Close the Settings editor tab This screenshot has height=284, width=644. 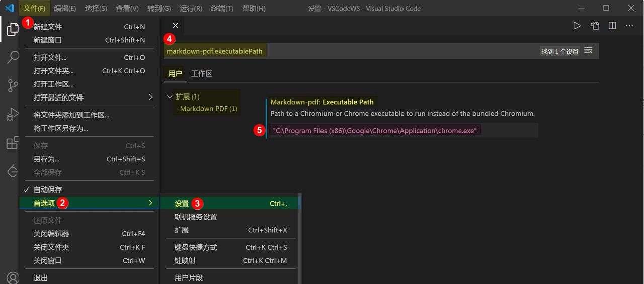[x=175, y=25]
